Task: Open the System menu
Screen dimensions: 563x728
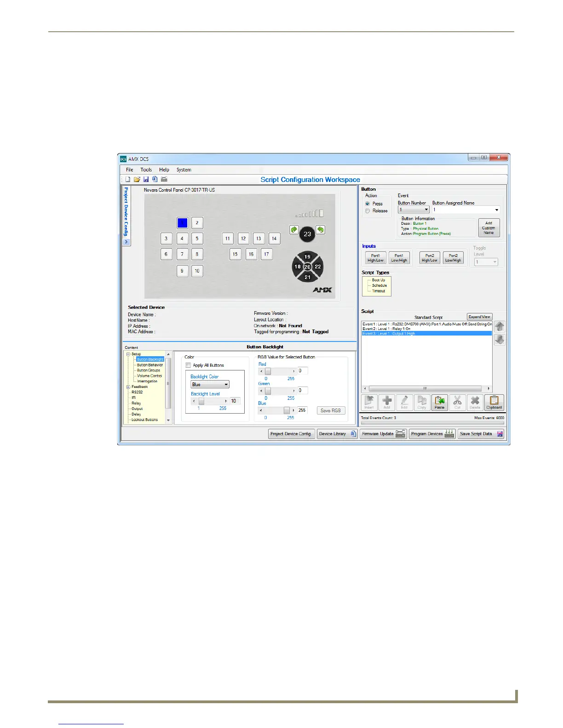Action: coord(184,170)
